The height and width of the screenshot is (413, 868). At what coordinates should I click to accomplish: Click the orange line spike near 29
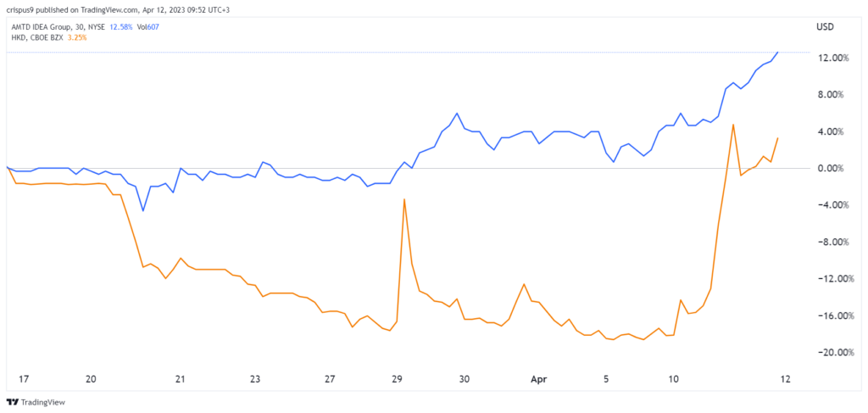404,199
